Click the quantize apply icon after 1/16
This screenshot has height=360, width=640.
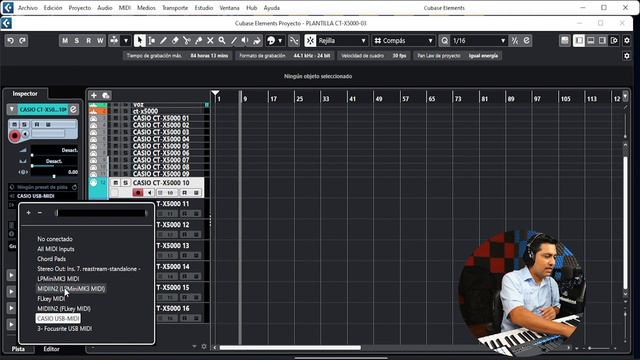[527, 41]
